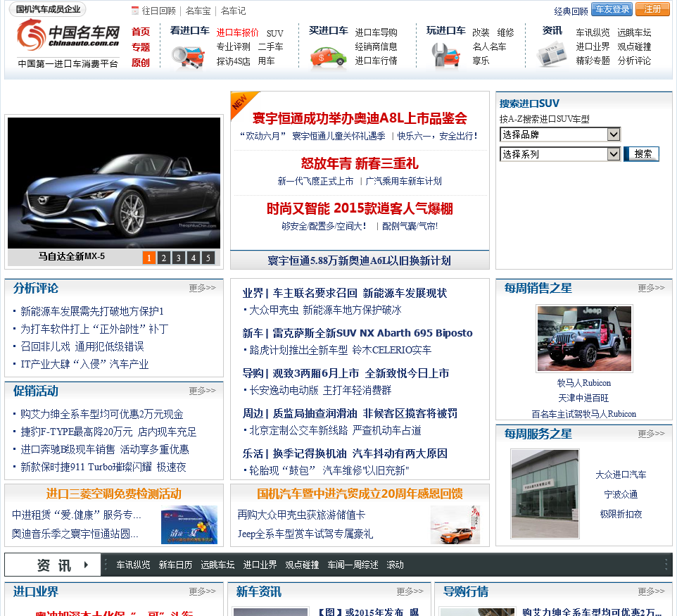Open headline 时尚又智能 2015款逍客人气爆棚
This screenshot has width=677, height=616.
tap(360, 208)
